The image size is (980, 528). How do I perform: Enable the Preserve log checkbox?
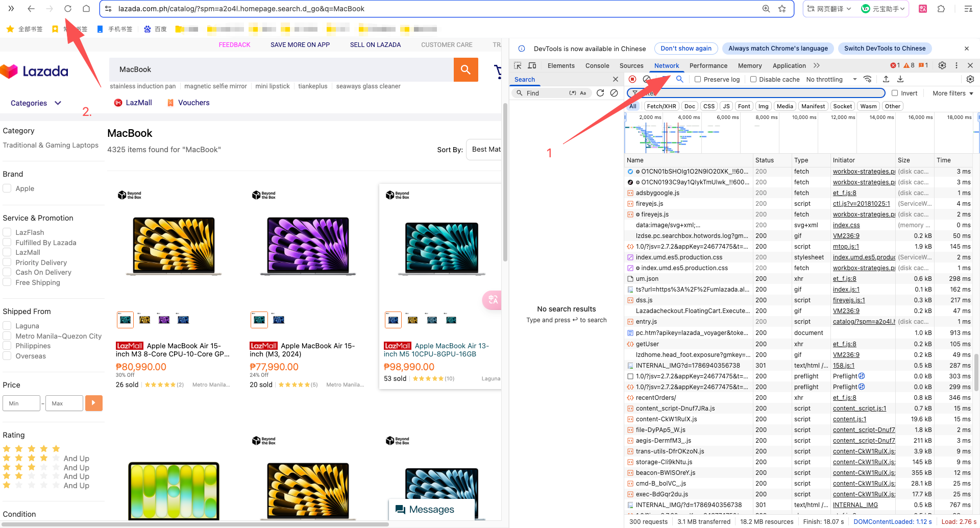tap(698, 79)
